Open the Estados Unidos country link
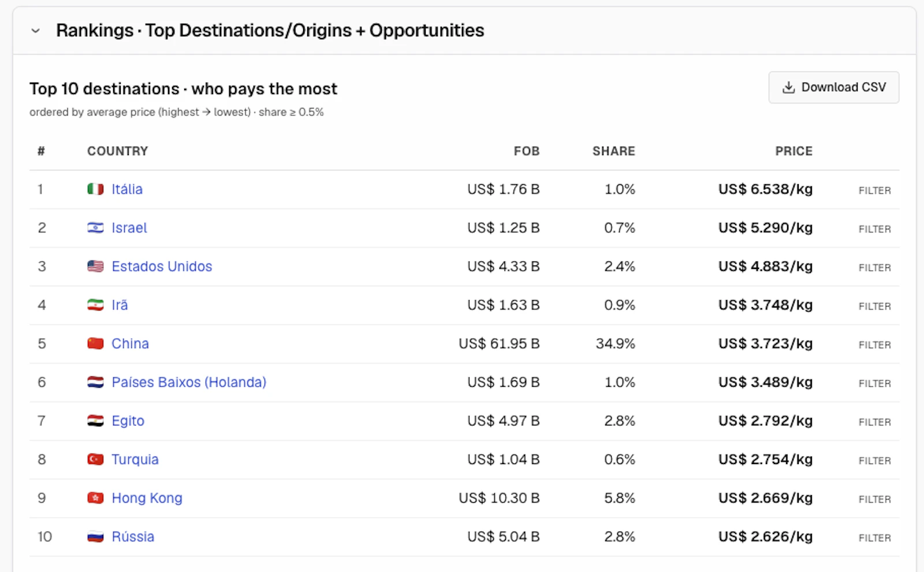The width and height of the screenshot is (924, 572). tap(162, 267)
